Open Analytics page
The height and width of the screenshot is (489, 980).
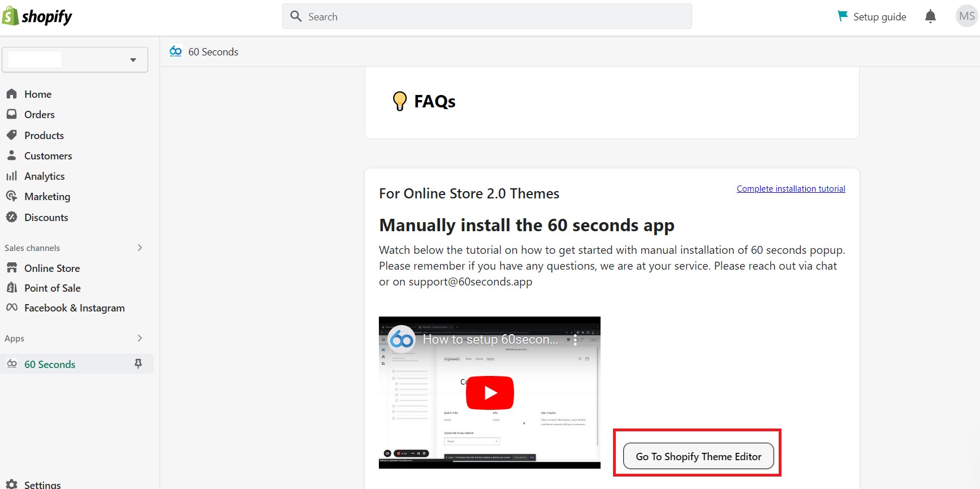45,176
